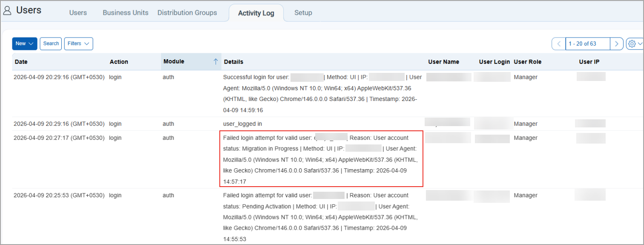Click login action in the 20:25:53 row
The width and height of the screenshot is (644, 245).
pos(115,196)
